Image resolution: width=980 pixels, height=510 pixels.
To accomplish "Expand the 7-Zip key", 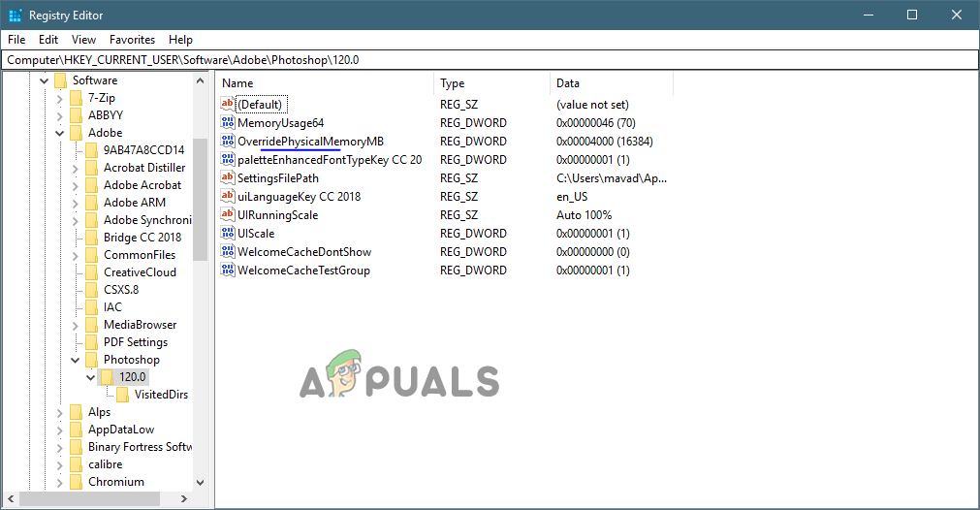I will pos(59,98).
